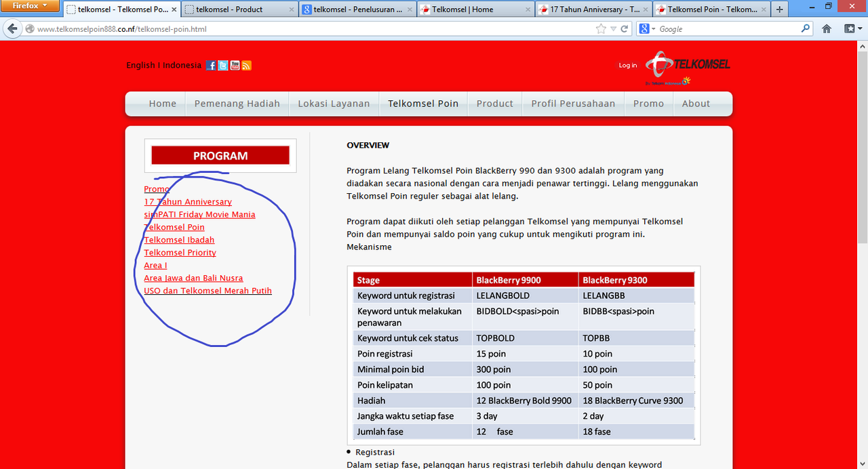
Task: Bookmark this page with star icon
Action: pyautogui.click(x=601, y=29)
